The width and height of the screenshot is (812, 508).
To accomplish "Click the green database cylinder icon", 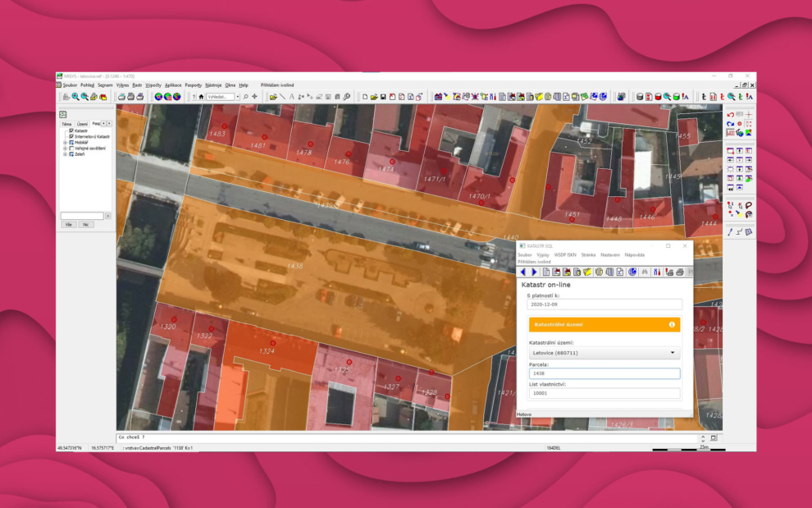I will tap(677, 96).
